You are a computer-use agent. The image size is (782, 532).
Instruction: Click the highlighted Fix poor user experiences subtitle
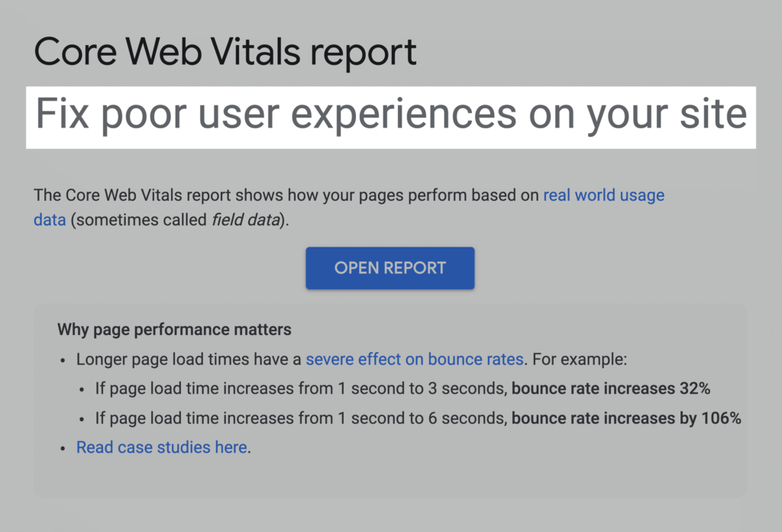click(390, 114)
